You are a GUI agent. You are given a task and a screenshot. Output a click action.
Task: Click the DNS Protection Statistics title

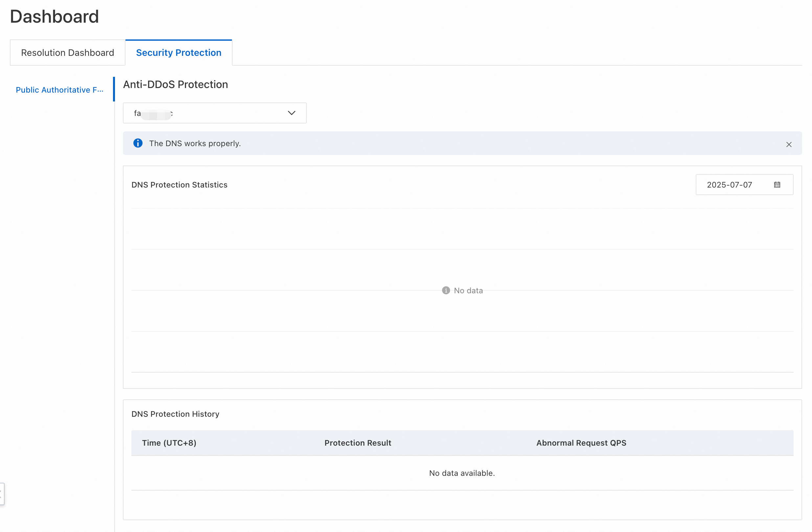(x=179, y=185)
